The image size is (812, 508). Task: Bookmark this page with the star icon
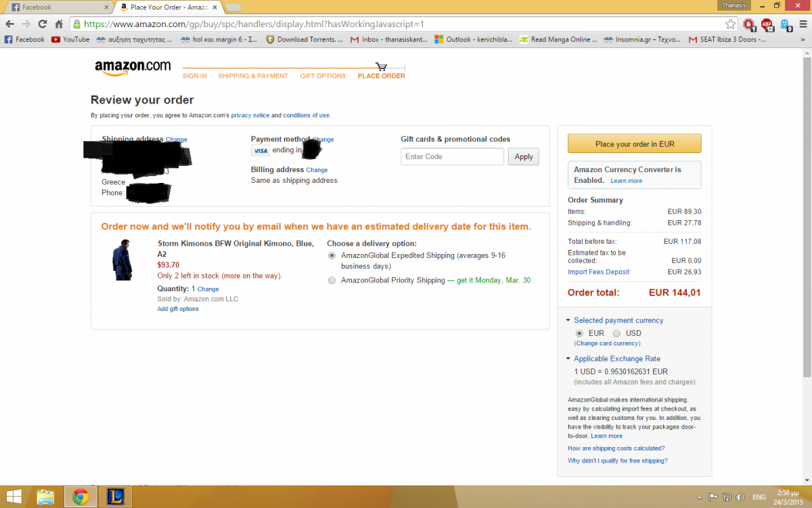point(731,24)
